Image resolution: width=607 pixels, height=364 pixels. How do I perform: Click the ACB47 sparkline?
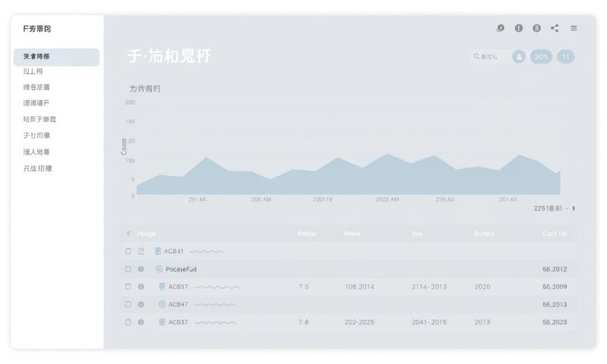coord(215,305)
